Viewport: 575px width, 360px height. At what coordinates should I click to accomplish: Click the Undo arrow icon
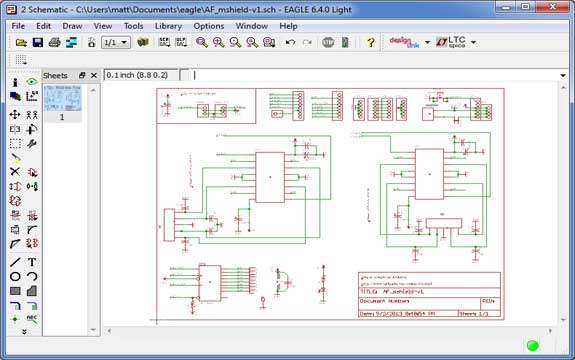tap(290, 43)
